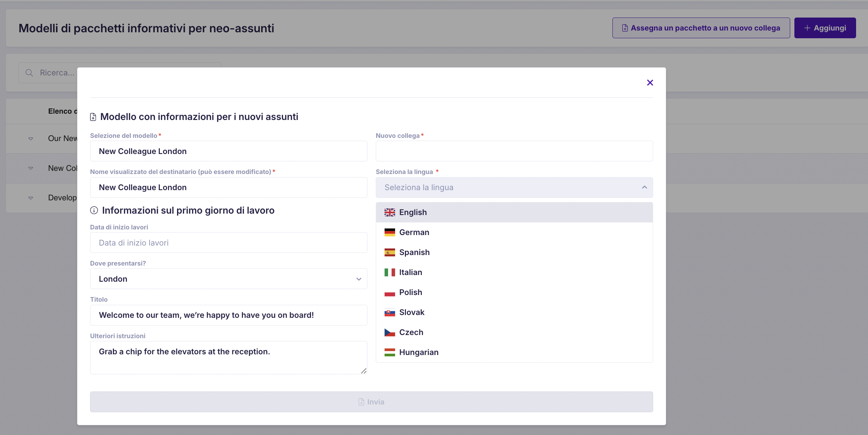This screenshot has width=868, height=435.
Task: Click the Data di inizio lavori field
Action: (229, 243)
